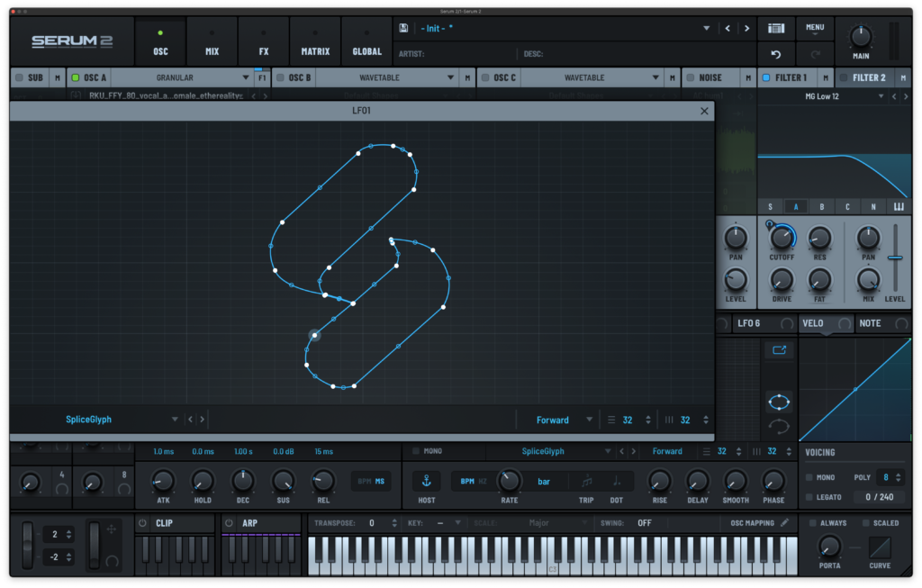Select the previous SpliceGlyph shape in editor

[191, 420]
